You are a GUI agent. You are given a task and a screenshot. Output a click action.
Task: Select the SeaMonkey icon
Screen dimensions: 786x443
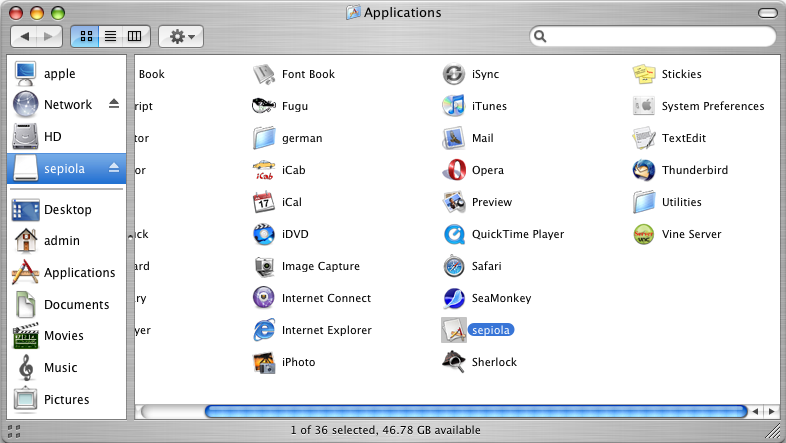tap(454, 298)
